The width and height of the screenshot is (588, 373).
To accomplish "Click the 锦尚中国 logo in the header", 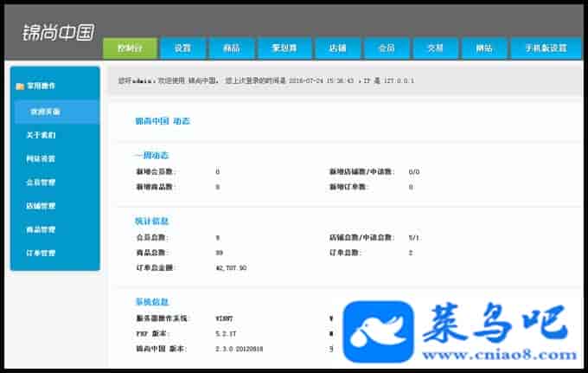I will click(x=58, y=32).
